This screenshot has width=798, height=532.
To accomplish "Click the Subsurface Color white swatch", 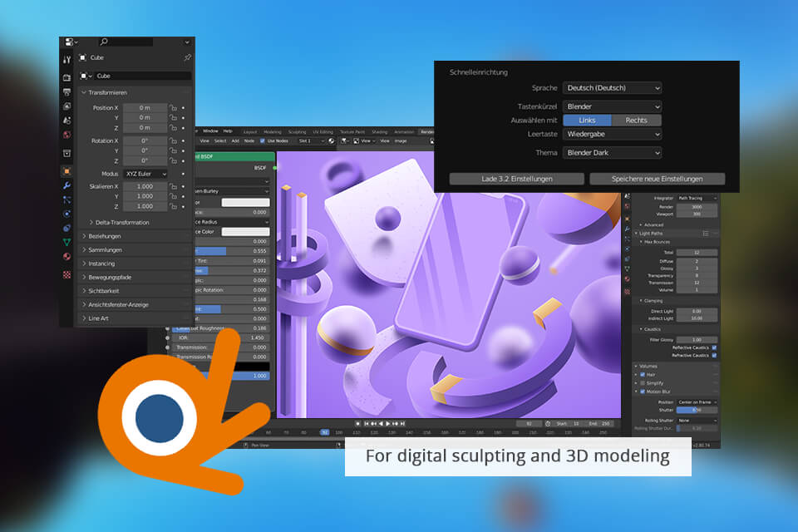I will tap(245, 232).
